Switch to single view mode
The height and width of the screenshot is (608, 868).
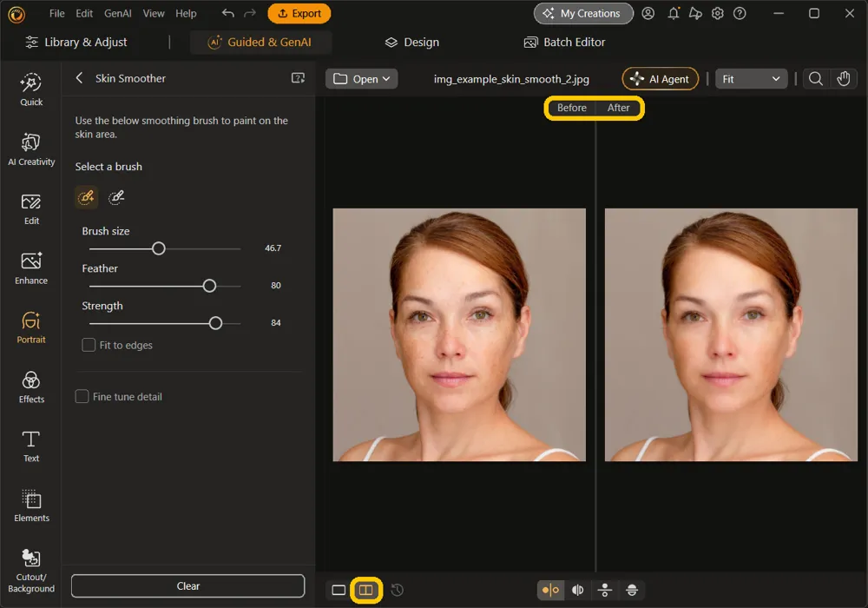(339, 591)
